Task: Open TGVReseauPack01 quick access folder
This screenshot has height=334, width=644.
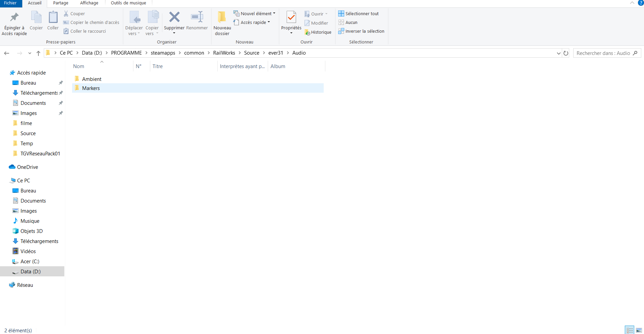Action: (x=40, y=154)
